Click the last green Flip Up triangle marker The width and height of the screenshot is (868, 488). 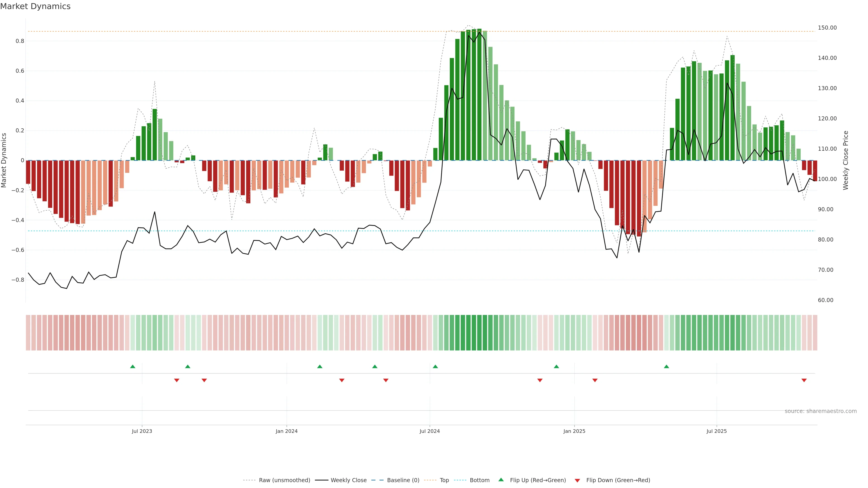(x=667, y=366)
